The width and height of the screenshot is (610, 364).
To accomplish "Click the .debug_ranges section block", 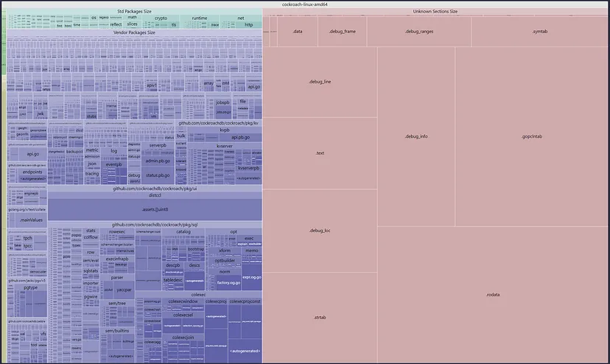I will click(418, 32).
